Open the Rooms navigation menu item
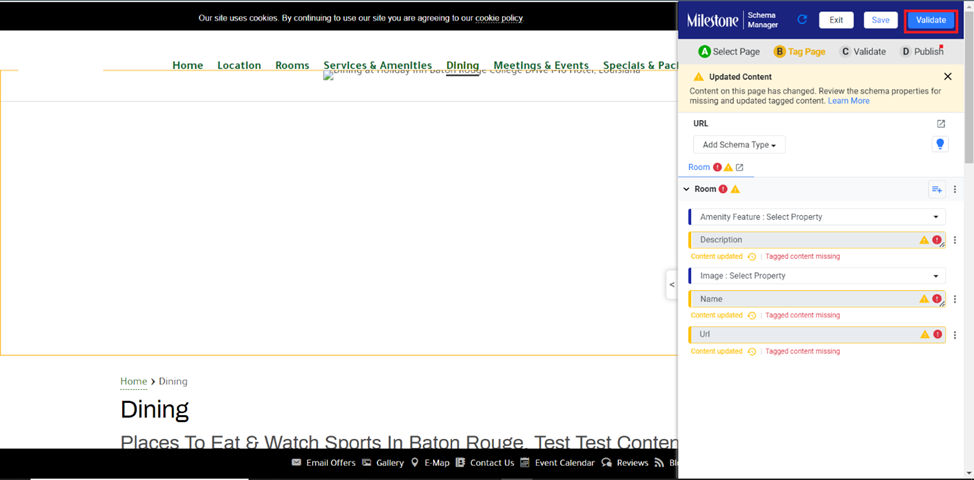This screenshot has height=480, width=974. coord(292,65)
